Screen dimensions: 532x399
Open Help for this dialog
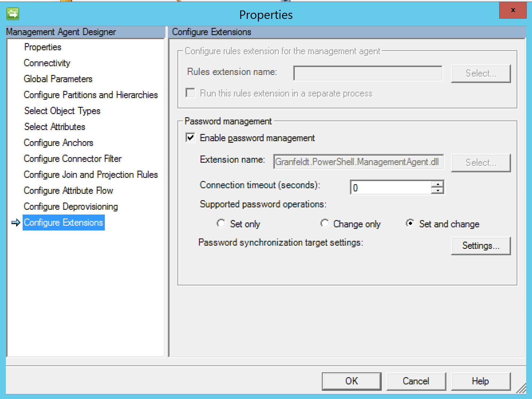click(480, 381)
